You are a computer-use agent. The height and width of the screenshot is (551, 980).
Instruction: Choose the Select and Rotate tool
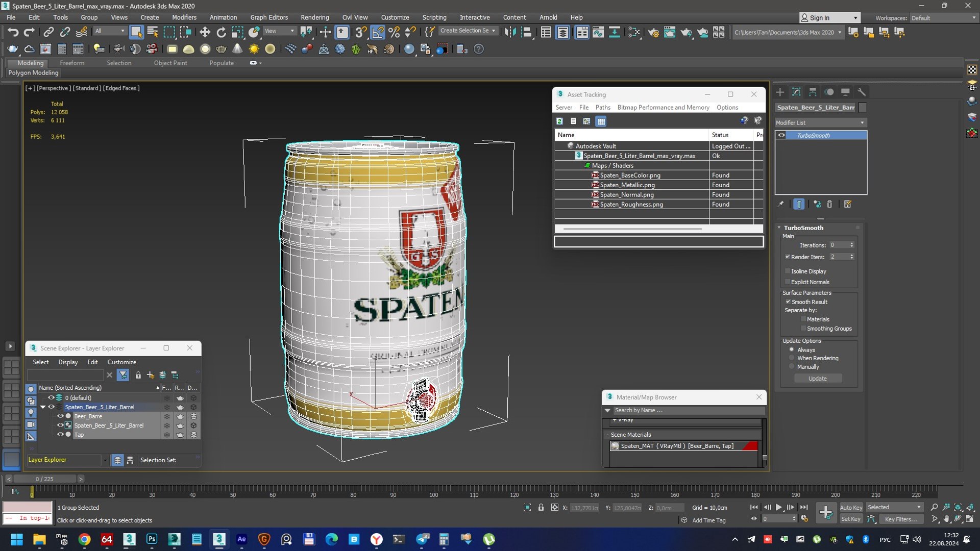pyautogui.click(x=221, y=32)
